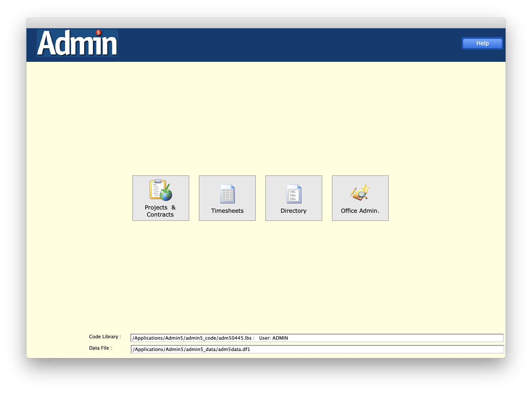
Task: Click the Timesheets spreadsheet document icon
Action: [227, 194]
